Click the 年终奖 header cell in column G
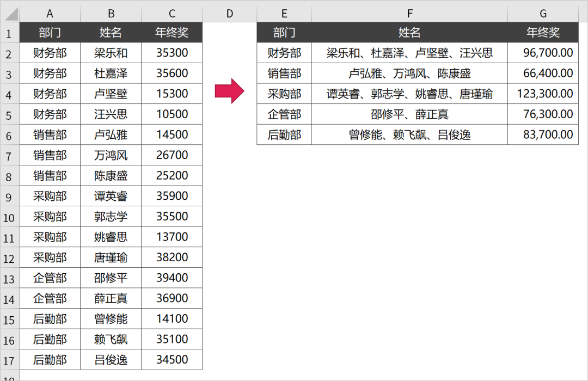 (x=543, y=33)
